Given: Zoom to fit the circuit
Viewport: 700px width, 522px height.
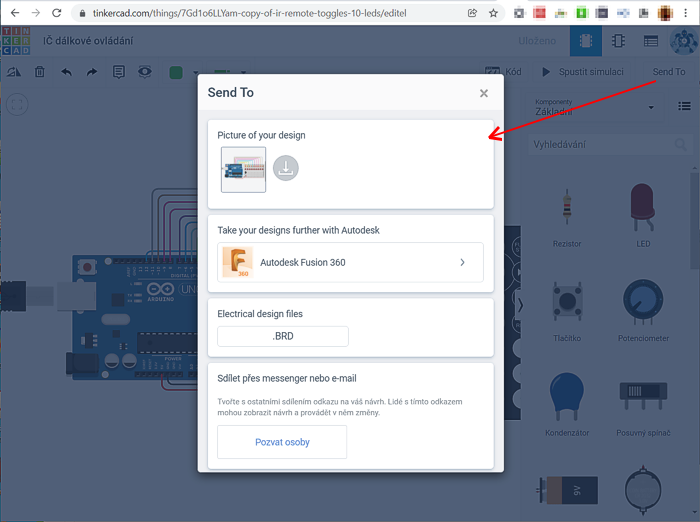Looking at the screenshot, I should click(x=17, y=105).
